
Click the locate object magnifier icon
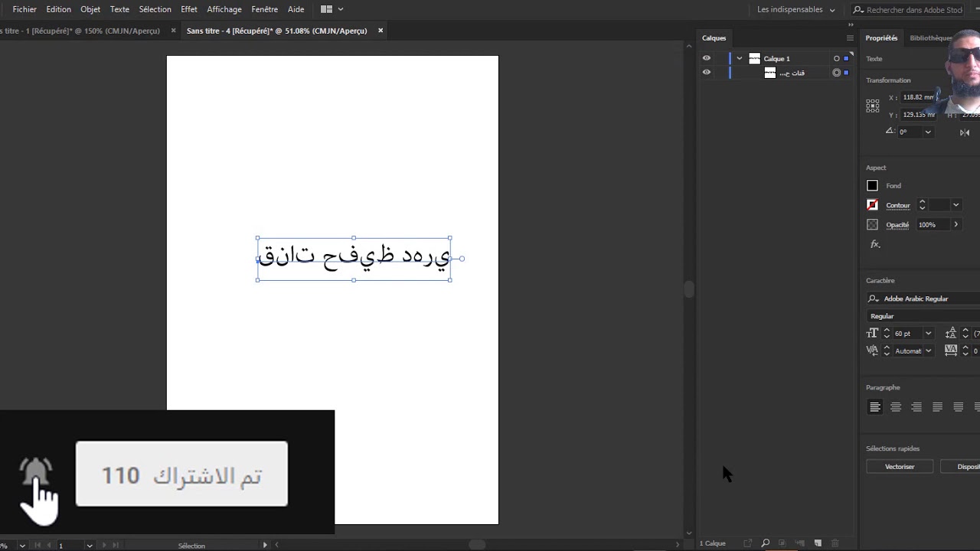coord(765,543)
